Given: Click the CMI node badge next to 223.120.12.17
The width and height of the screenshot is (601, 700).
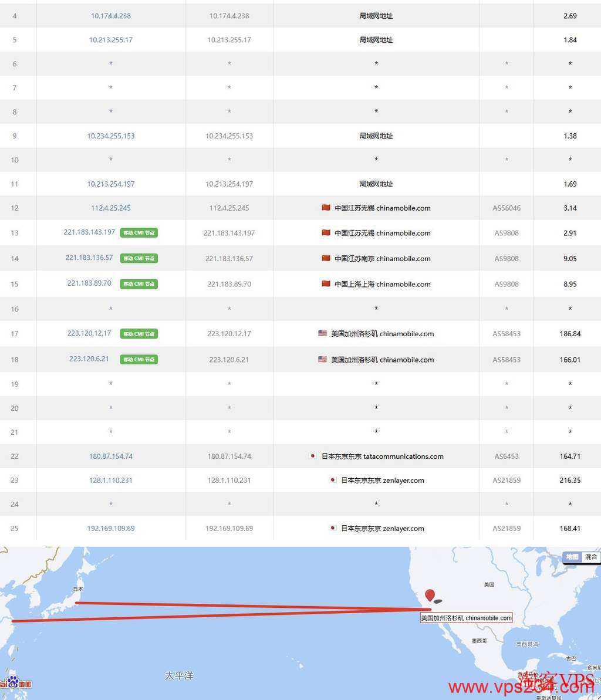Looking at the screenshot, I should tap(139, 333).
